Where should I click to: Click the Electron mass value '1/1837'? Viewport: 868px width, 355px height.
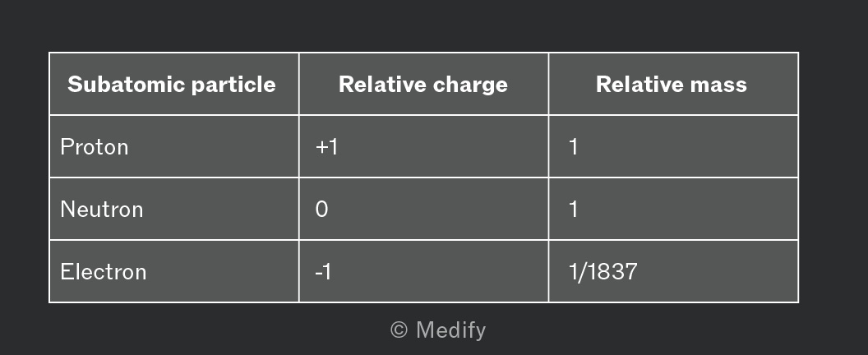603,272
